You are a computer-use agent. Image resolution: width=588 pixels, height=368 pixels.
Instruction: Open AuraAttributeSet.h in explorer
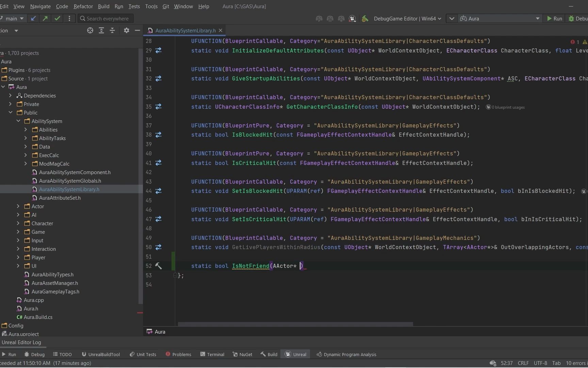click(60, 198)
